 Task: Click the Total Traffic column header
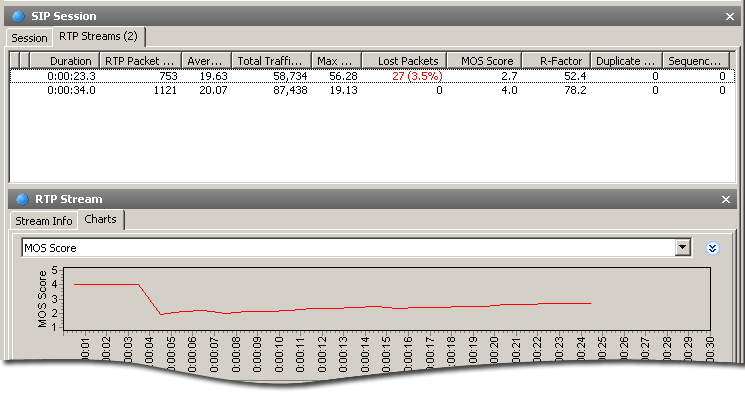(271, 61)
